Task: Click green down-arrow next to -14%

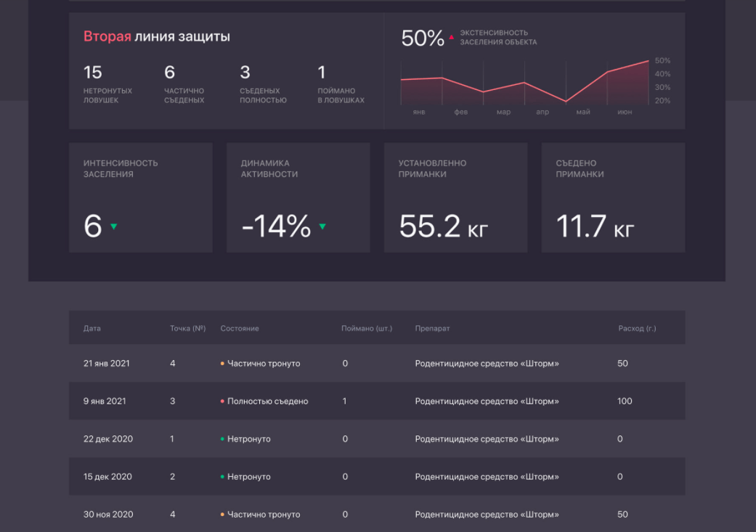Action: 322,226
